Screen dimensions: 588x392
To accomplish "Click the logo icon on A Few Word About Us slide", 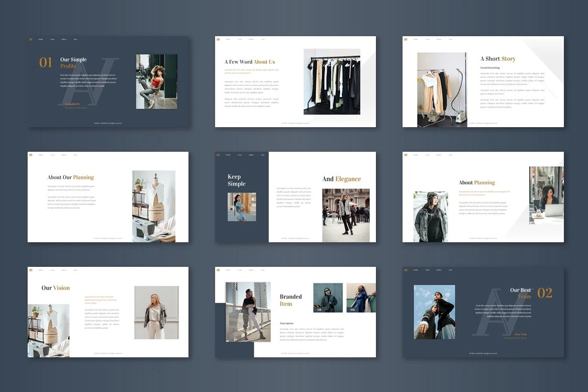I will [x=218, y=39].
